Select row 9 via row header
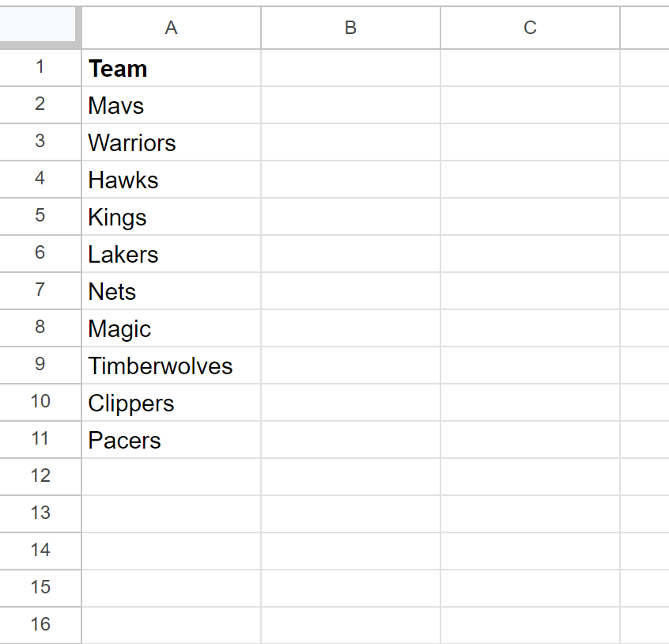The image size is (669, 644). pos(40,365)
